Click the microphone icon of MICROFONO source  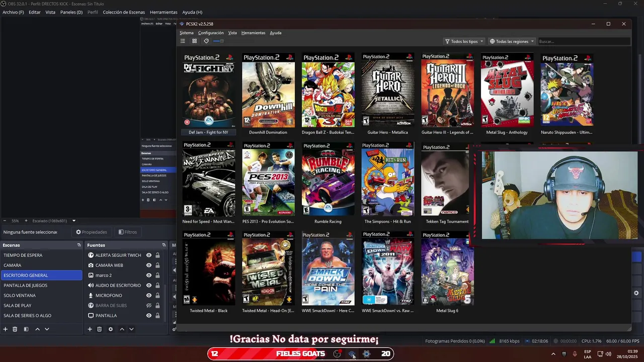91,295
